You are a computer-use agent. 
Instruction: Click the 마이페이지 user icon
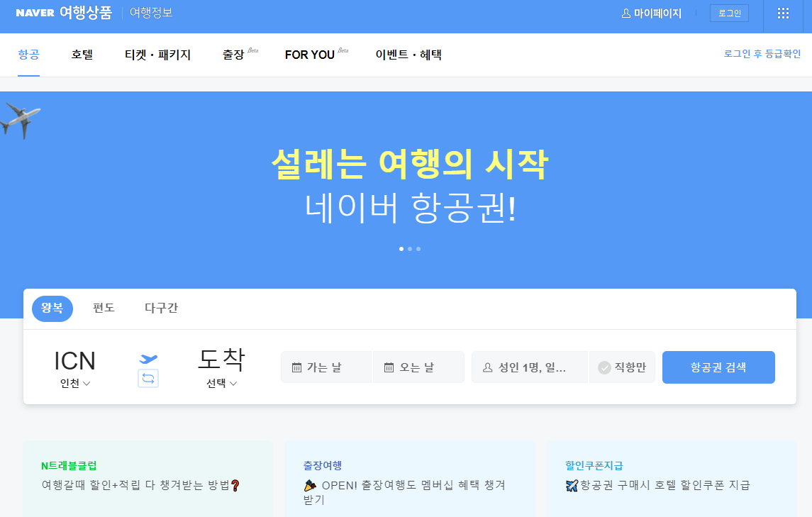tap(626, 13)
